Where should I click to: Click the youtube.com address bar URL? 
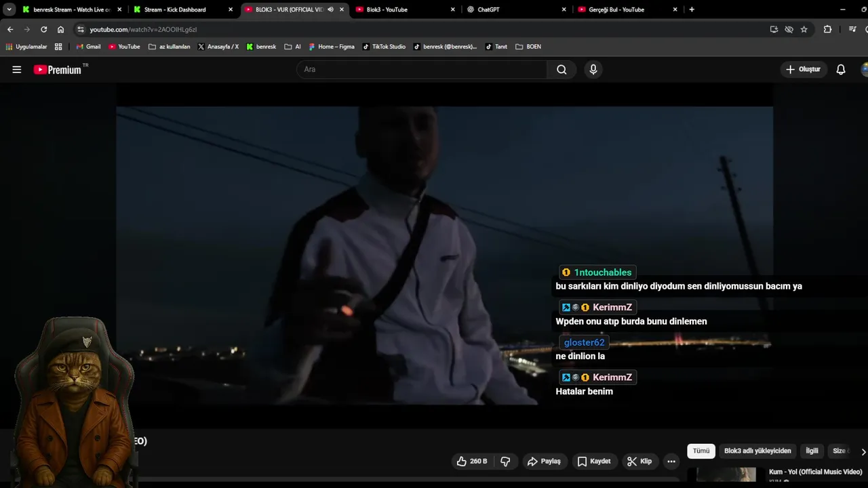click(143, 30)
